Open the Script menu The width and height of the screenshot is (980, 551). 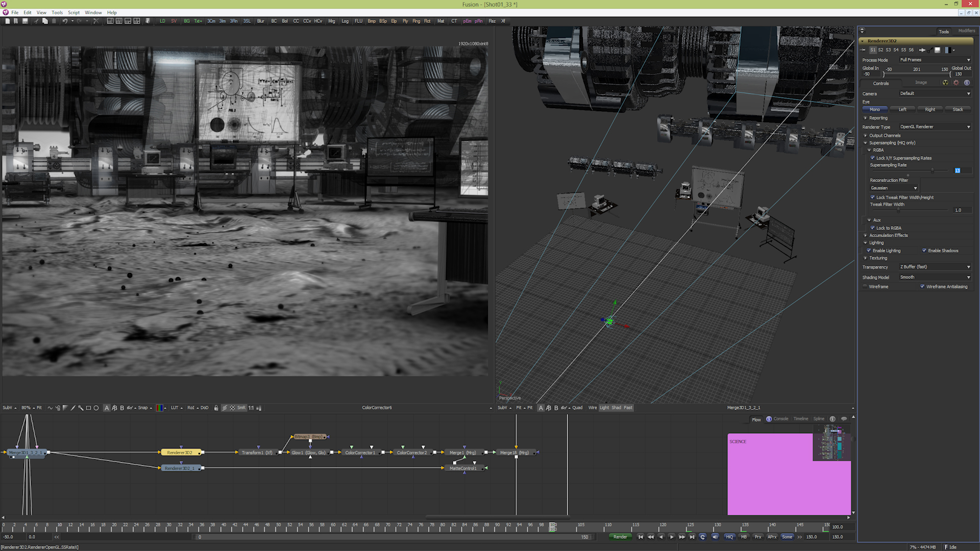coord(73,13)
